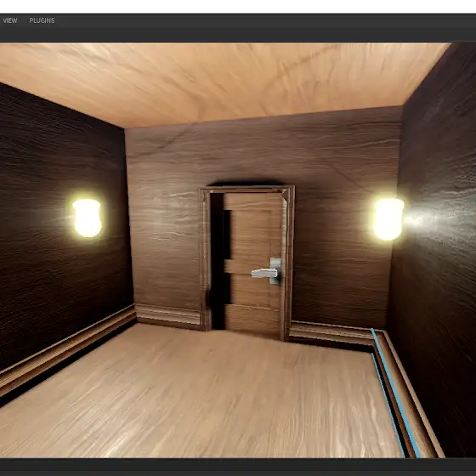
Task: Select the right vertical door frame trim
Action: (288, 263)
